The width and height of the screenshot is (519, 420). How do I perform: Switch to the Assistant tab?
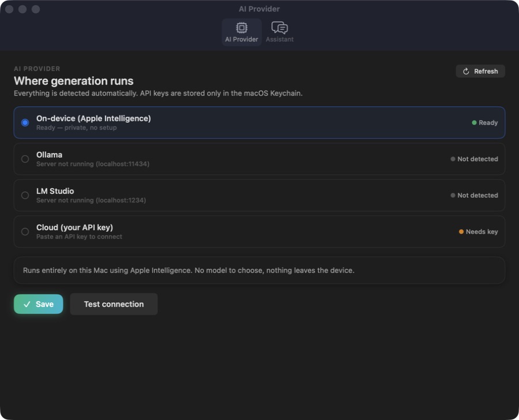(280, 32)
